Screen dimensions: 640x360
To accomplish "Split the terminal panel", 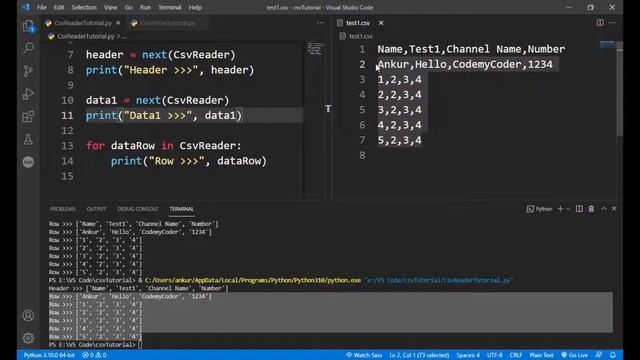I will point(579,209).
